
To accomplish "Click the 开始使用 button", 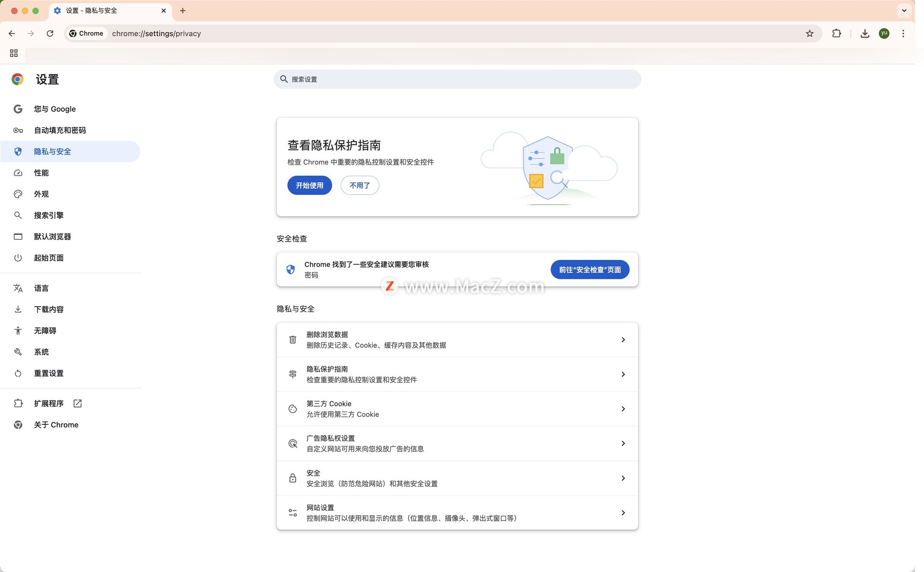I will pyautogui.click(x=309, y=185).
